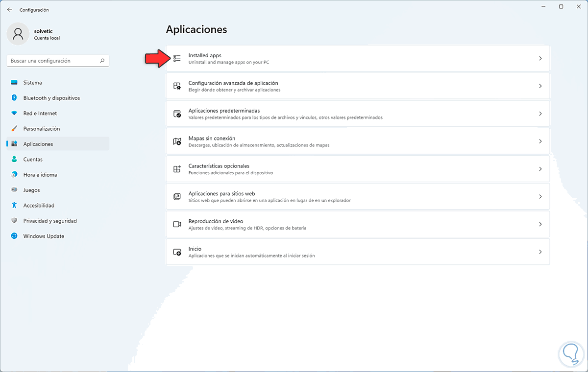Click the search magnifier icon
This screenshot has height=372, width=588.
[x=102, y=61]
